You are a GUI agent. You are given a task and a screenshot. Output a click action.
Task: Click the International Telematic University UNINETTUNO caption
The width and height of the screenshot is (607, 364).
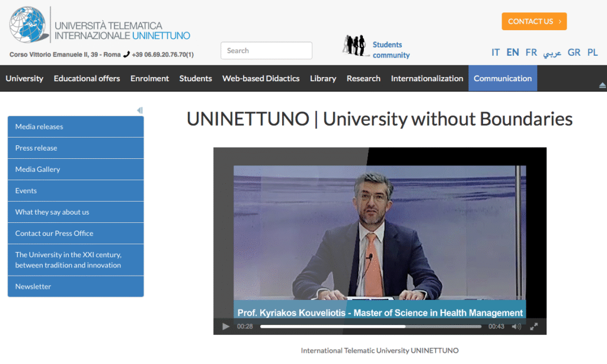point(380,350)
